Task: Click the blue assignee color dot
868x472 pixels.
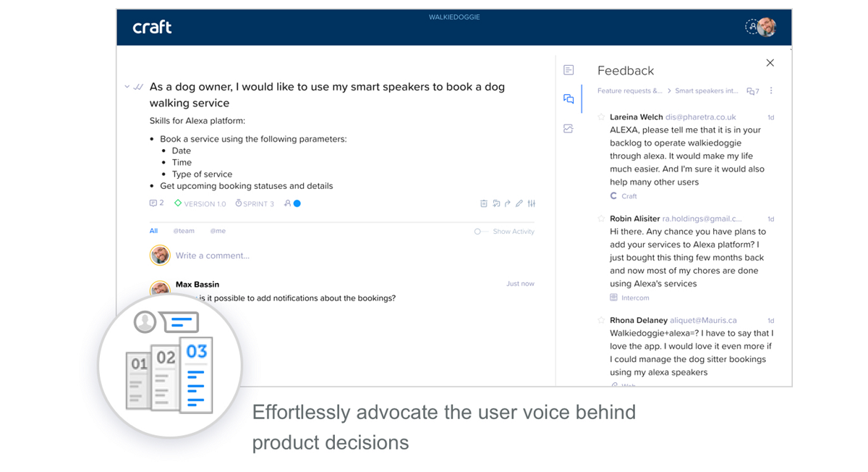Action: [x=297, y=204]
